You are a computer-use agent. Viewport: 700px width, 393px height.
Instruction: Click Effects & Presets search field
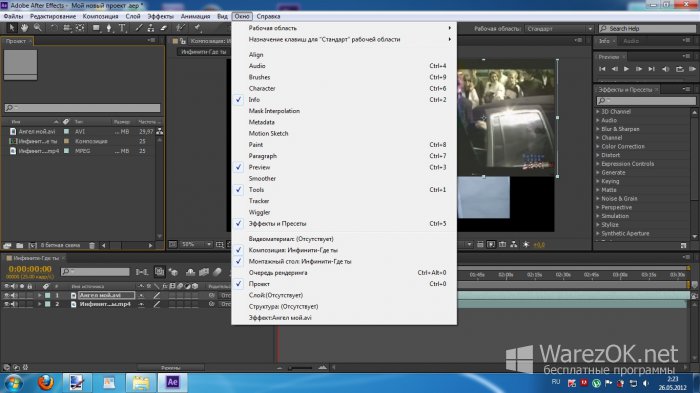point(646,101)
